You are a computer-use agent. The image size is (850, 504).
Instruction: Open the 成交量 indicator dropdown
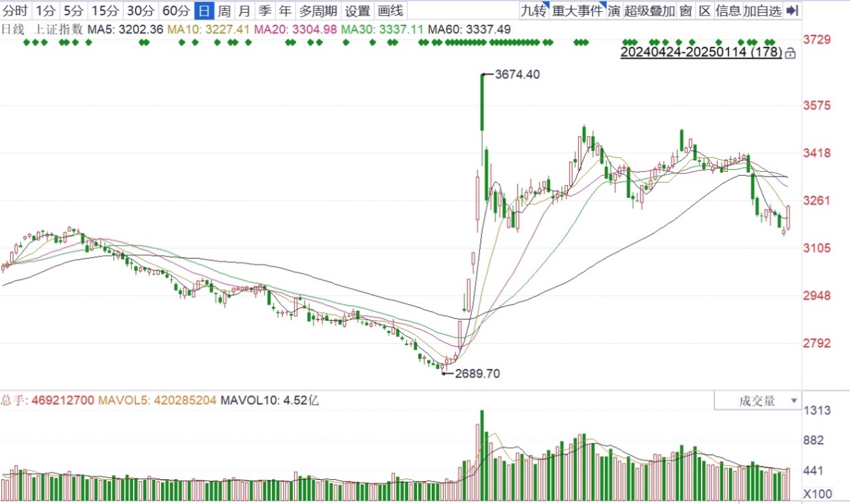pos(757,401)
